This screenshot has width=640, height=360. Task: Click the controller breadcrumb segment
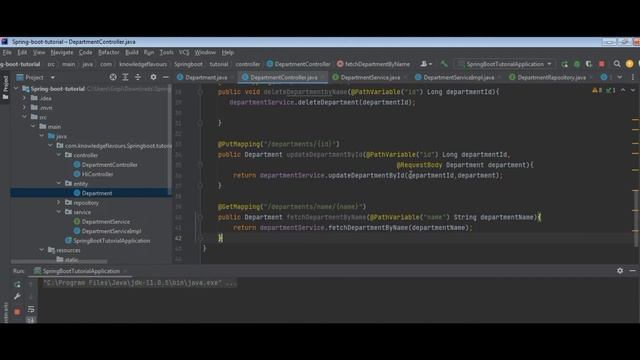click(248, 64)
